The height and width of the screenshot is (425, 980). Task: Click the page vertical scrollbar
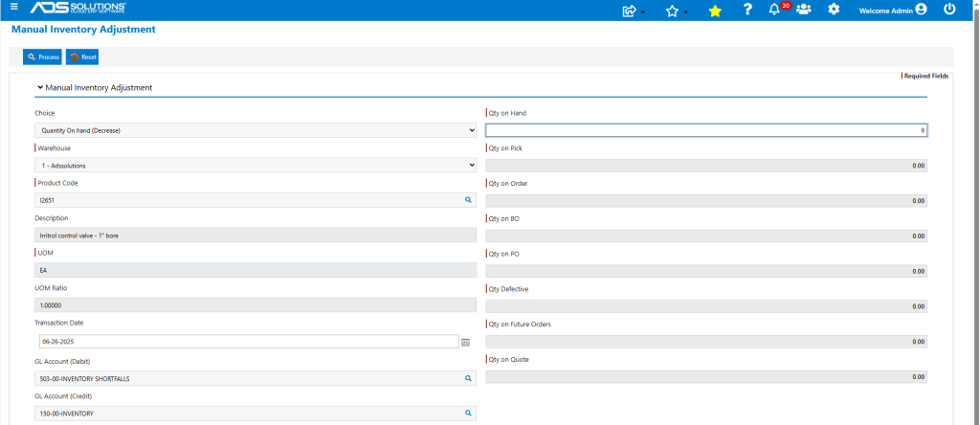click(x=976, y=212)
